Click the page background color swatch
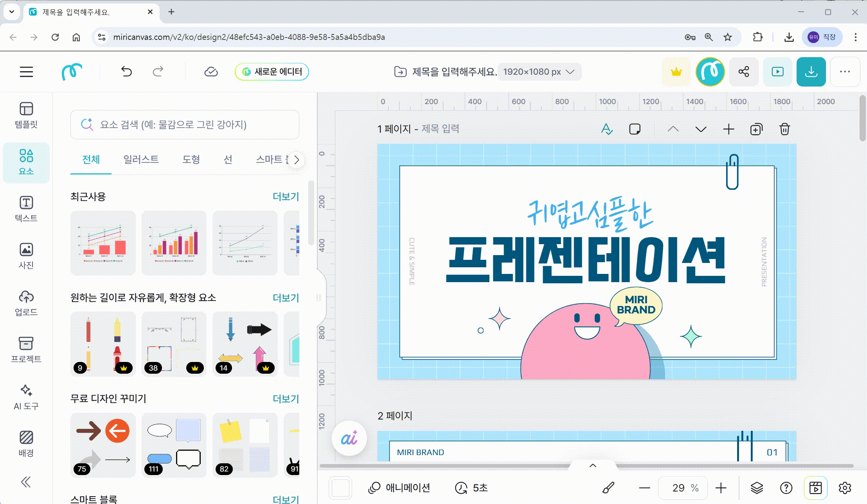867x504 pixels. (x=340, y=488)
